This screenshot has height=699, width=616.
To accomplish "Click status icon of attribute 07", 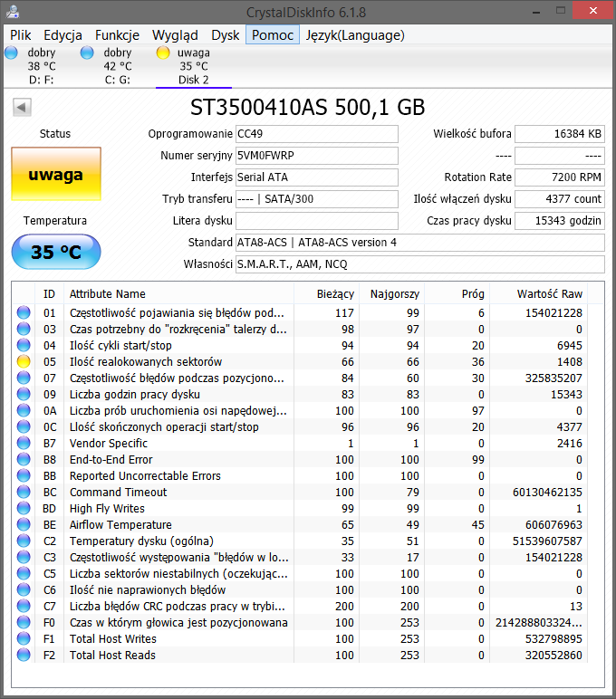I will pyautogui.click(x=24, y=378).
